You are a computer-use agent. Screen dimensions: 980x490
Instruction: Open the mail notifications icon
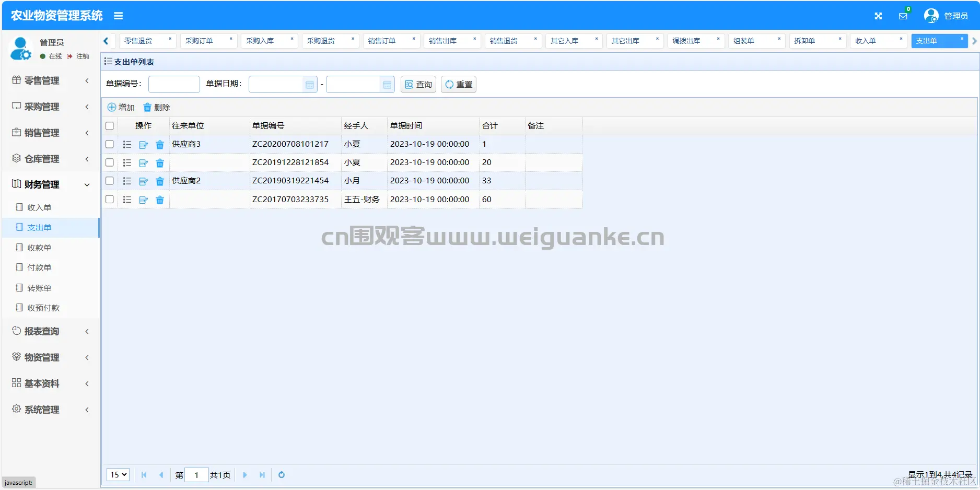pos(903,16)
